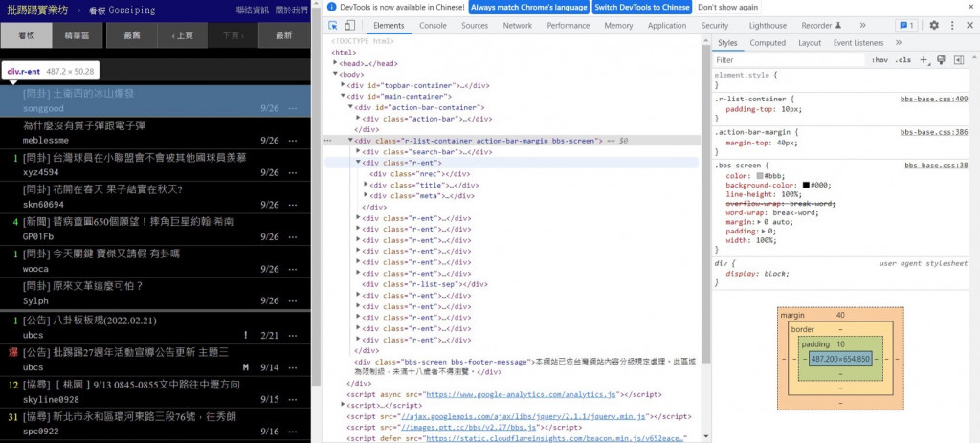Click the ‹ 上頁 previous page button

coord(183,35)
